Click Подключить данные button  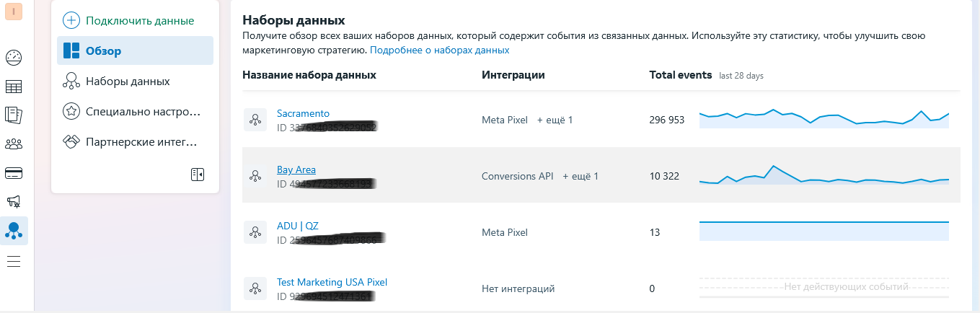[129, 20]
